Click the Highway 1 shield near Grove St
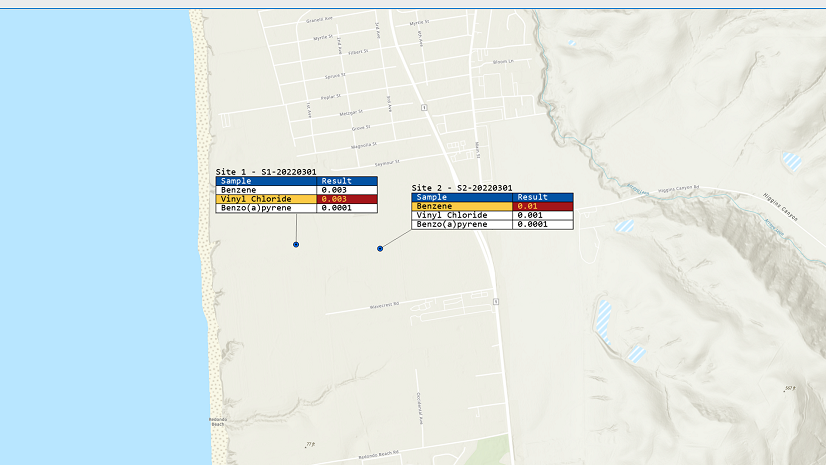 pyautogui.click(x=424, y=107)
